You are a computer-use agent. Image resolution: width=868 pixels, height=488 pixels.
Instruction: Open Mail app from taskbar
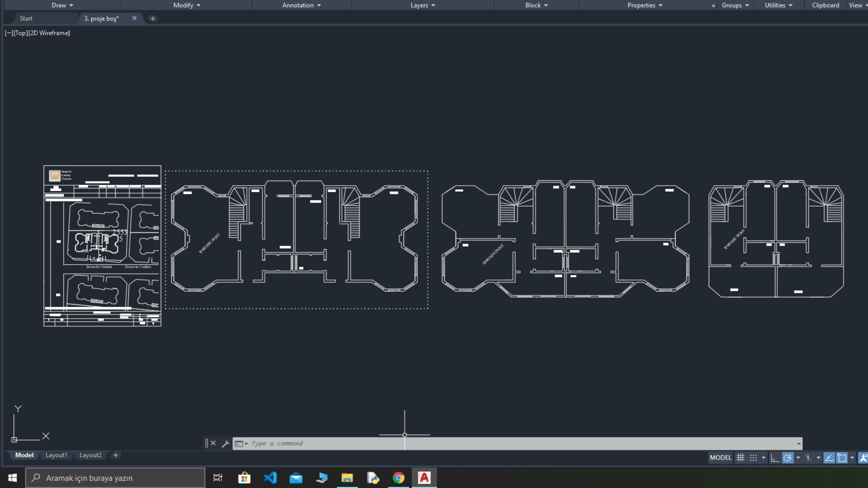(296, 478)
